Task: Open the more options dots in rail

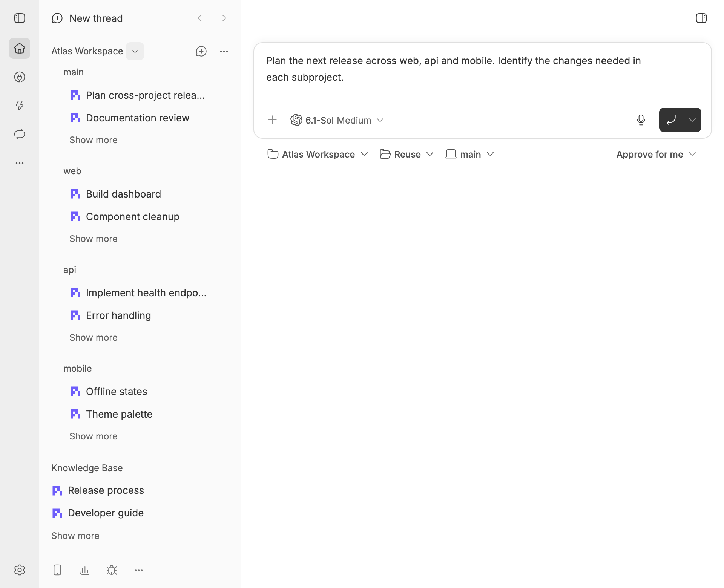Action: (x=20, y=163)
